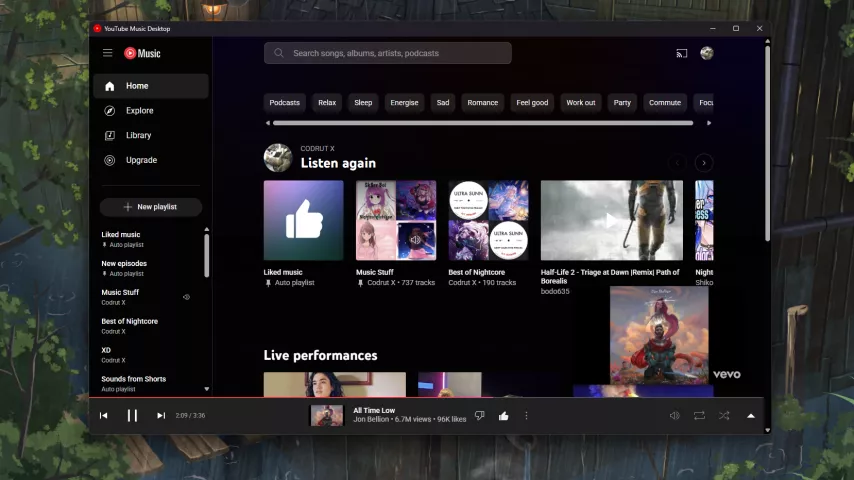
Task: Show previous Listen again items
Action: pos(677,163)
